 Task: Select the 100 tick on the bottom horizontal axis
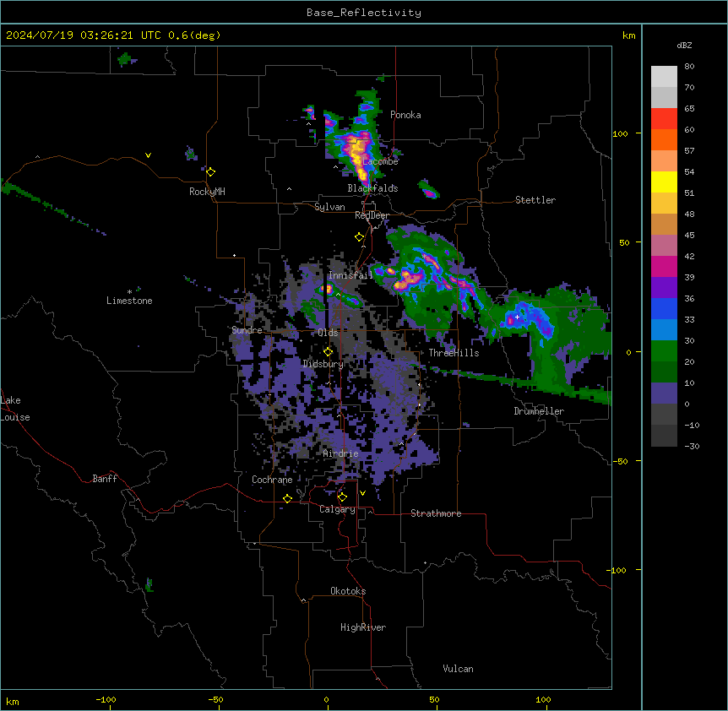[x=543, y=699]
